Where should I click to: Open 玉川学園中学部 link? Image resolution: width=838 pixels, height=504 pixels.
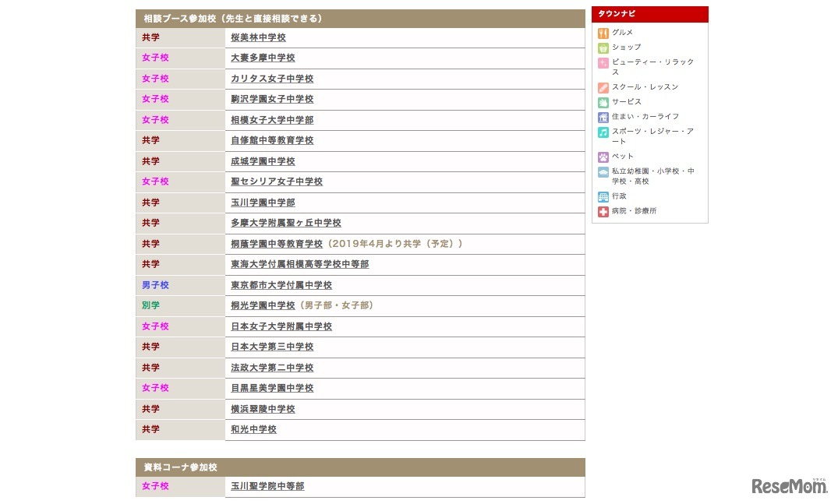(x=263, y=203)
